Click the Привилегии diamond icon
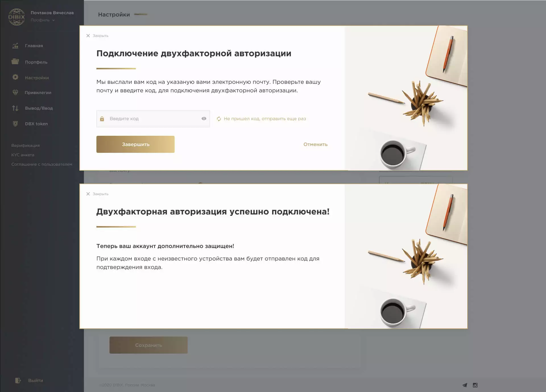The width and height of the screenshot is (546, 392). click(15, 92)
